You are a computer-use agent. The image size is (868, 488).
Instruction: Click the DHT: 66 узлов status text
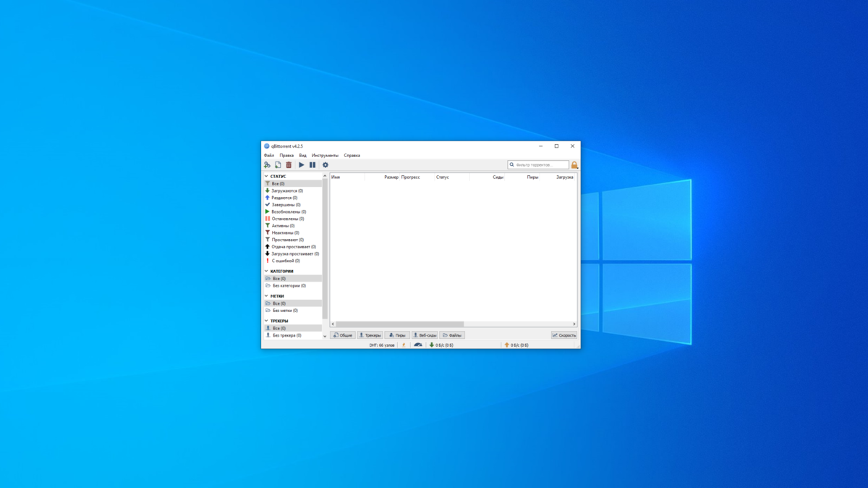tap(382, 345)
